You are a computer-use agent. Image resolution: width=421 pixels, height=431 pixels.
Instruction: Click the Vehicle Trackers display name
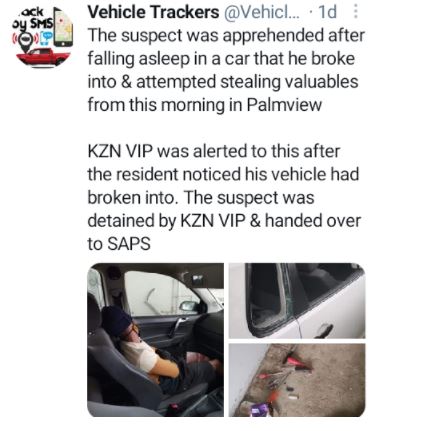pos(153,12)
